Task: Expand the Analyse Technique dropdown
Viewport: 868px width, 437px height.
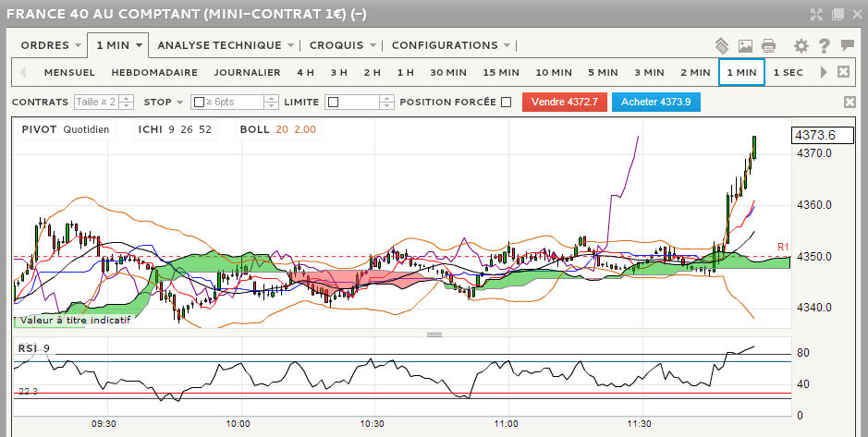Action: tap(225, 45)
